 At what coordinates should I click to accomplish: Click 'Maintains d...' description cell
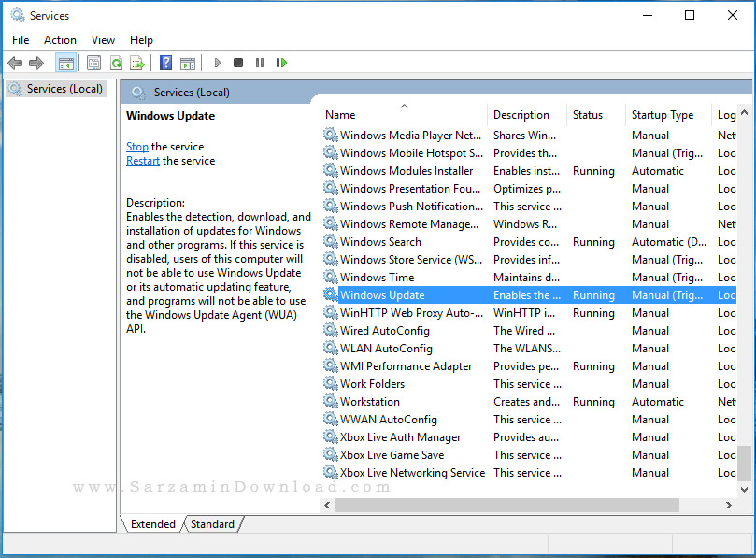526,278
